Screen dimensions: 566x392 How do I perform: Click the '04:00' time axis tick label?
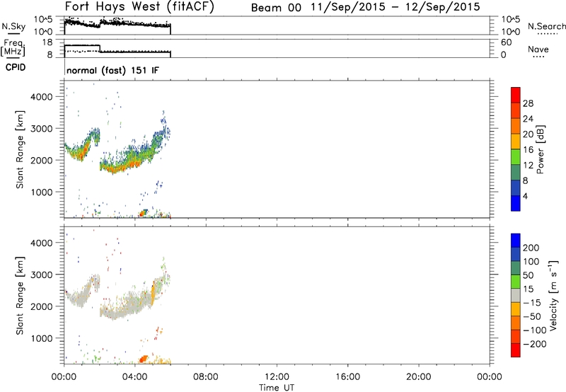[134, 377]
